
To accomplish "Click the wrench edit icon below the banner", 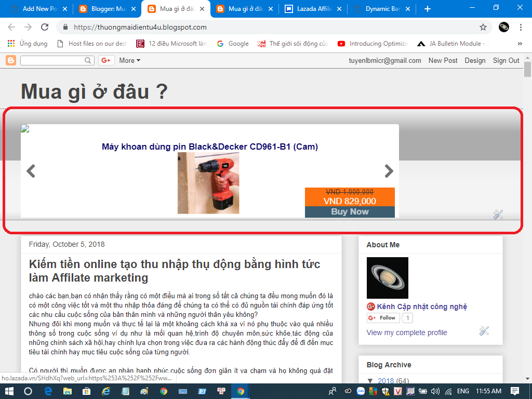I will pyautogui.click(x=498, y=215).
